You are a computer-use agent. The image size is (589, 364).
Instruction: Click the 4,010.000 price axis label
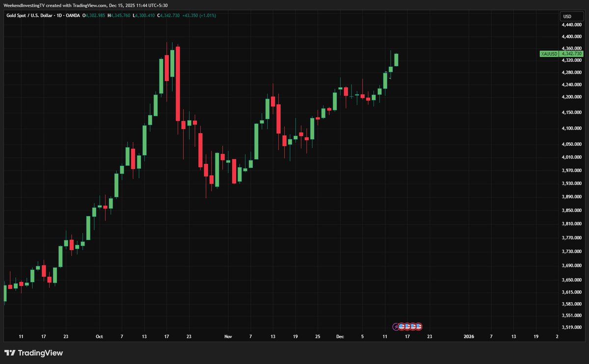pyautogui.click(x=572, y=157)
